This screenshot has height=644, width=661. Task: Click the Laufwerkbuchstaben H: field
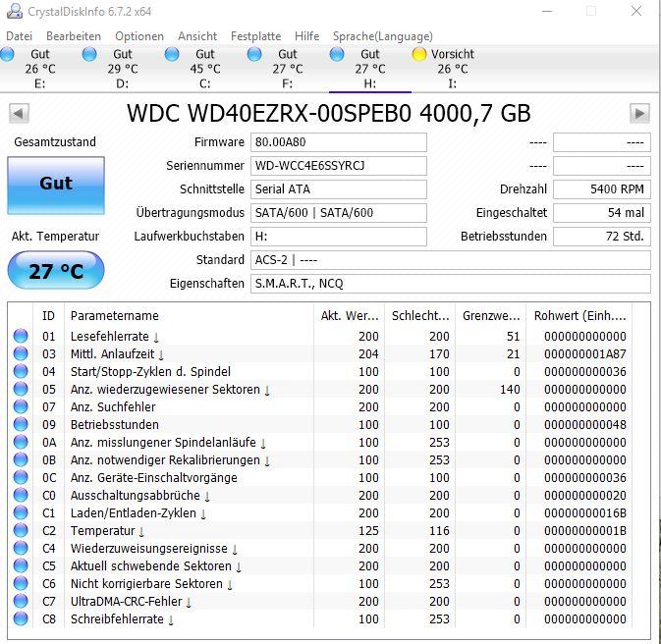coord(339,237)
